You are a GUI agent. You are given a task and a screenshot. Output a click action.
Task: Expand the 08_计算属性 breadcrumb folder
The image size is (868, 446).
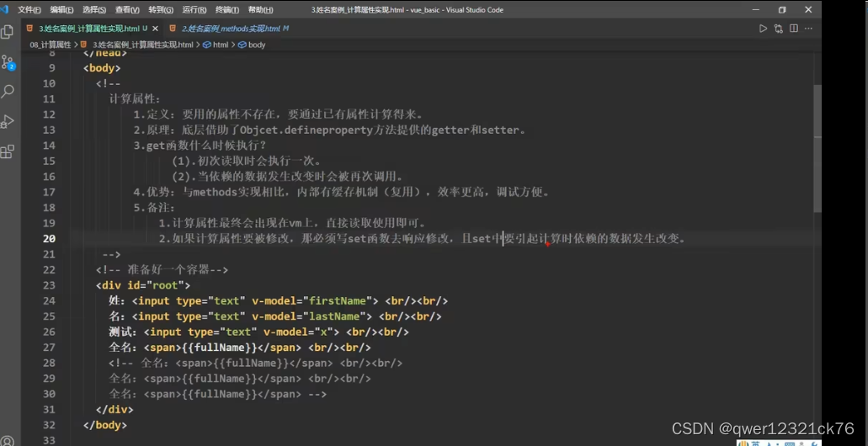click(51, 45)
